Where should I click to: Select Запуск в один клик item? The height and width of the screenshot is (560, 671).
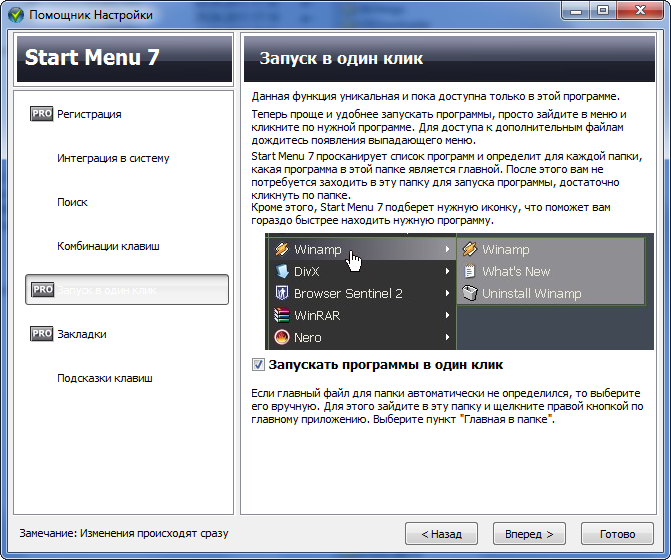click(127, 290)
